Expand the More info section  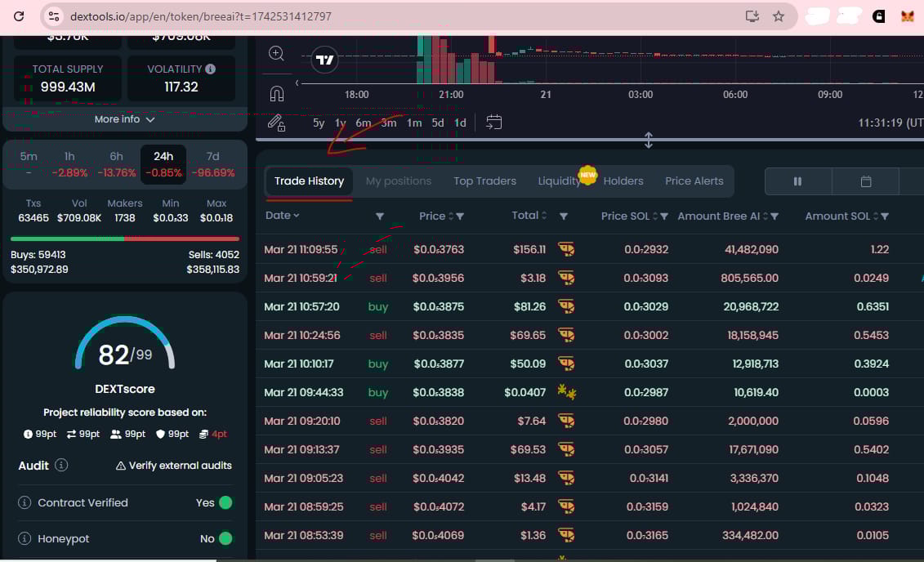pyautogui.click(x=124, y=119)
